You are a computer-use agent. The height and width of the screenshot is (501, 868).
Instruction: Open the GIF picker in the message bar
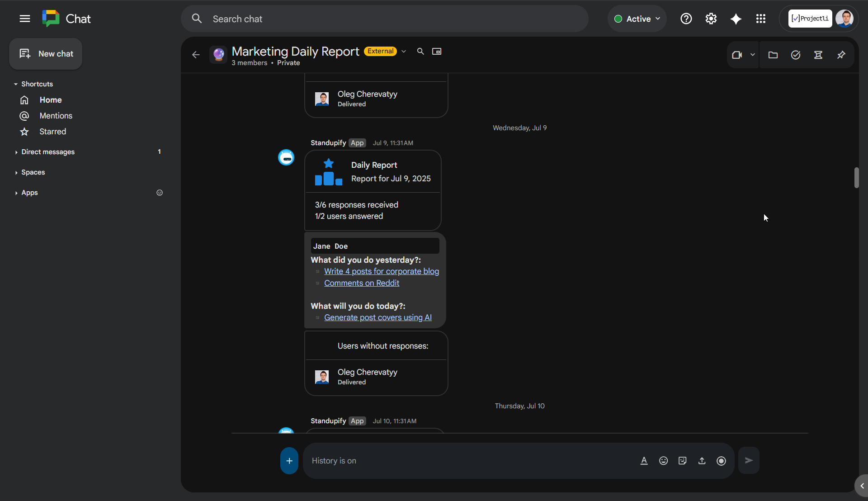(682, 460)
